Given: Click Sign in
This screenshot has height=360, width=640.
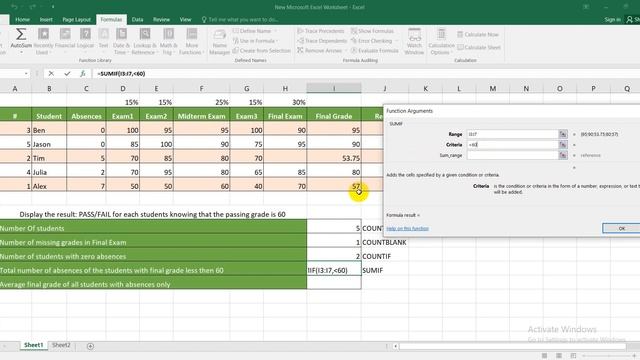Looking at the screenshot, I should [x=612, y=20].
